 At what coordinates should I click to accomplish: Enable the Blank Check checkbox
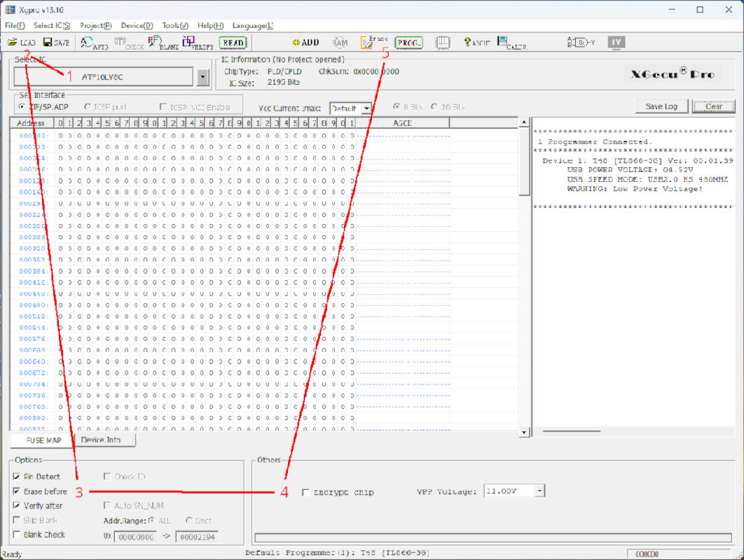(17, 534)
